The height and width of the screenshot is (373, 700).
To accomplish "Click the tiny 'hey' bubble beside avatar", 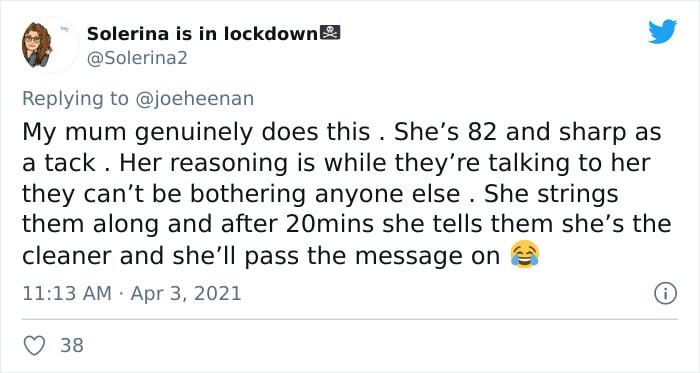I will (x=63, y=28).
